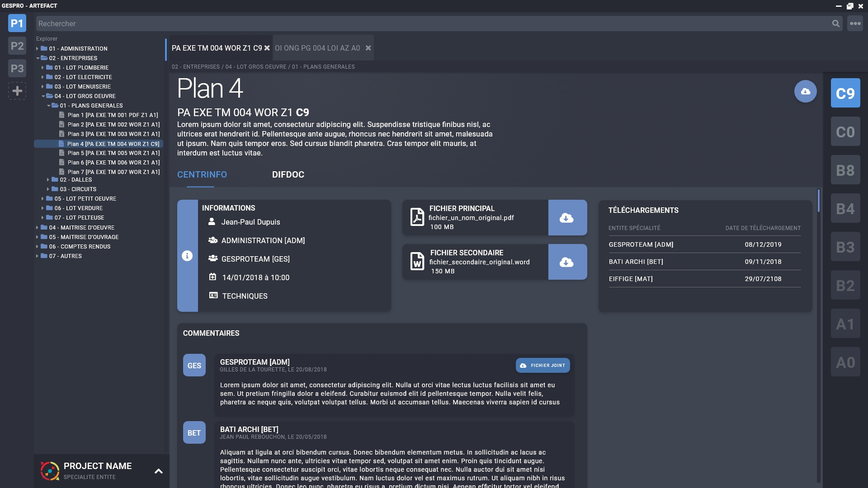Click the round cloud download button
Viewport: 868px width, 488px height.
point(805,92)
